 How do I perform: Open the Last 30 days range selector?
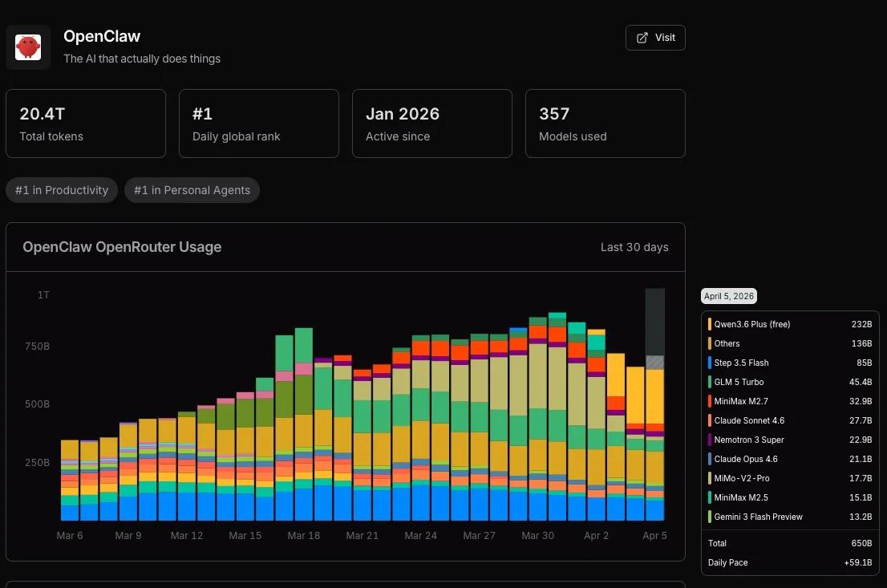(634, 247)
